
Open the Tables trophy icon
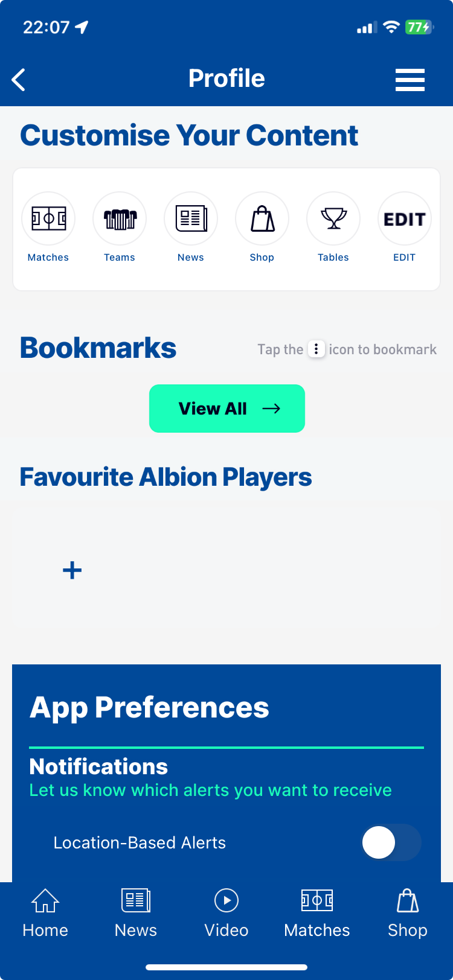tap(333, 218)
